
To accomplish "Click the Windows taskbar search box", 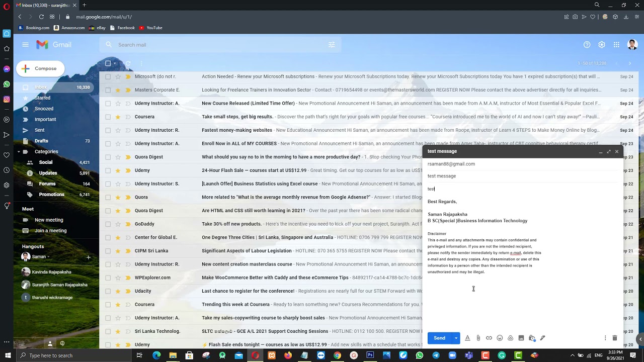I will point(73,355).
